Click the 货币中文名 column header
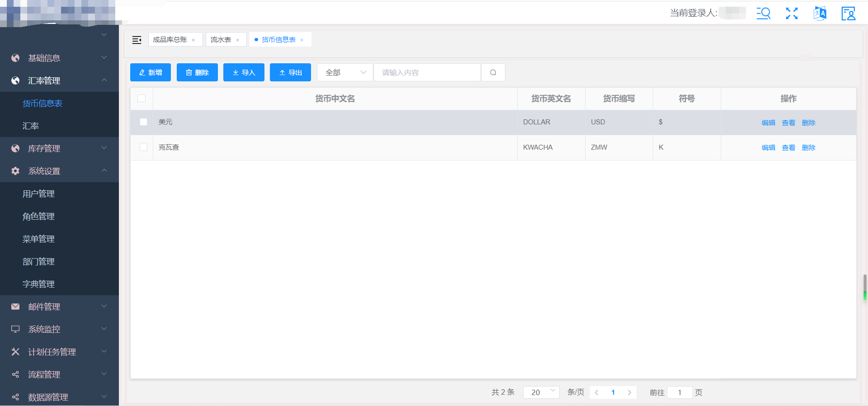 pyautogui.click(x=335, y=99)
